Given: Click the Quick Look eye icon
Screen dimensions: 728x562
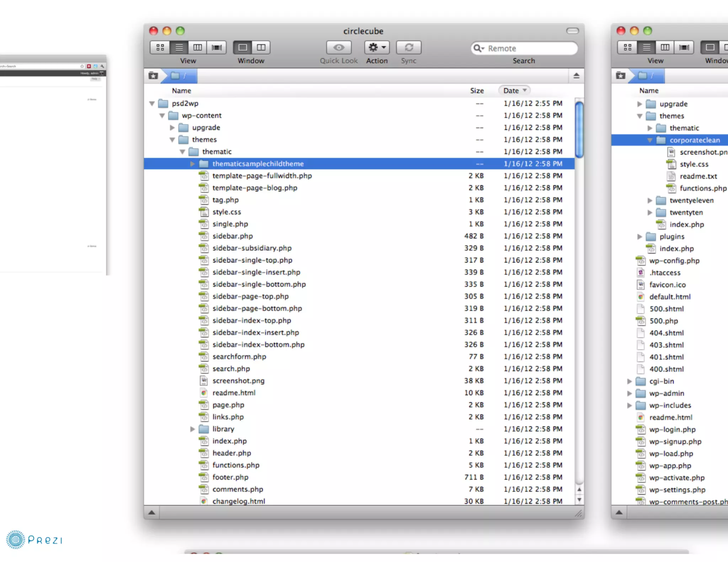Looking at the screenshot, I should [x=339, y=48].
